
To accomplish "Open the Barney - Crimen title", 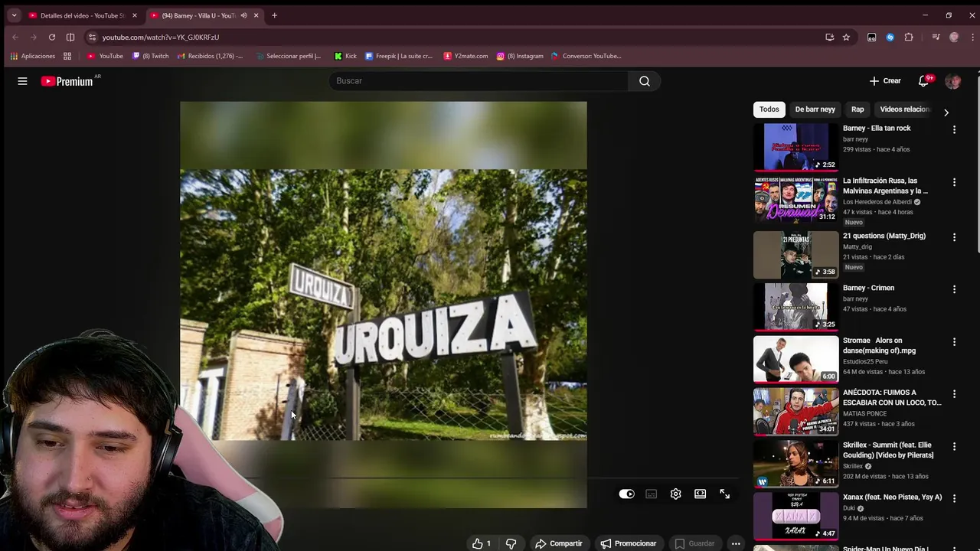I will tap(868, 288).
